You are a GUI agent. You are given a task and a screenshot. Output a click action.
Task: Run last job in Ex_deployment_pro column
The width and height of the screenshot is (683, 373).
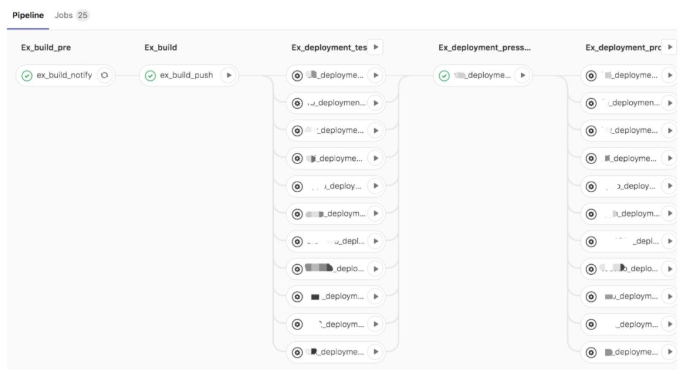point(669,352)
